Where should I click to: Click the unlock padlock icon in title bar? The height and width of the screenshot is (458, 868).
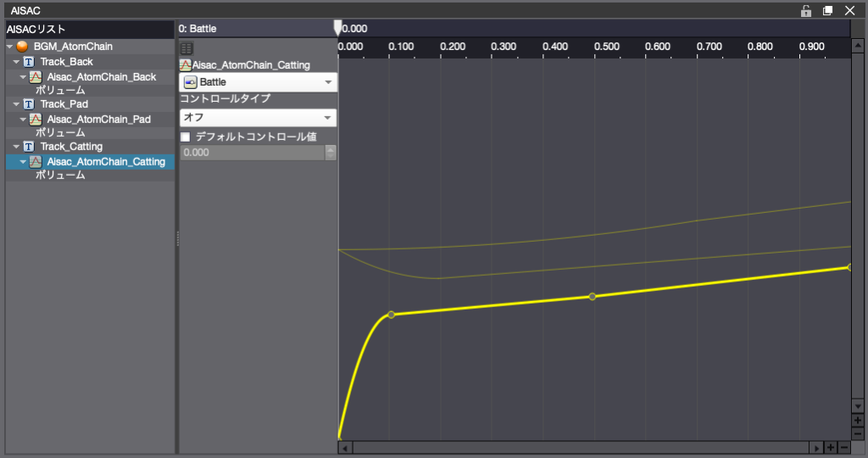(x=806, y=11)
